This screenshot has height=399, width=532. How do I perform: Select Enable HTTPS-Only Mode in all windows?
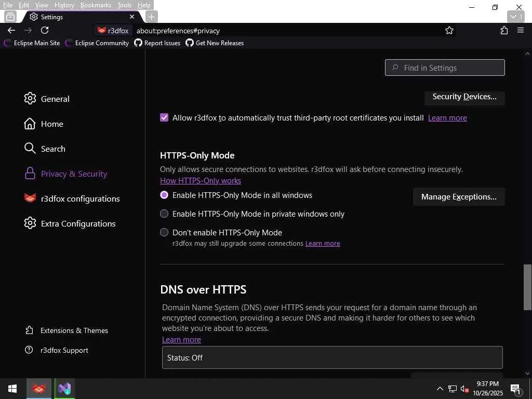164,195
